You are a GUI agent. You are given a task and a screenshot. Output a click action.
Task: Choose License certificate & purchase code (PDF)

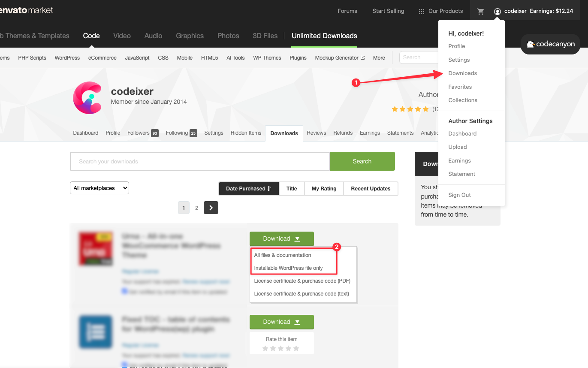coord(302,281)
